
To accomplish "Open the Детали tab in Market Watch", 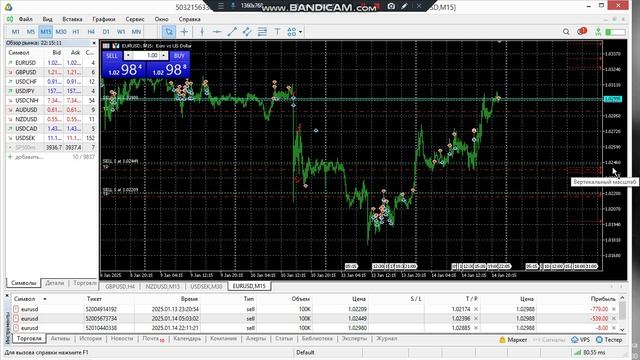I will 55,282.
